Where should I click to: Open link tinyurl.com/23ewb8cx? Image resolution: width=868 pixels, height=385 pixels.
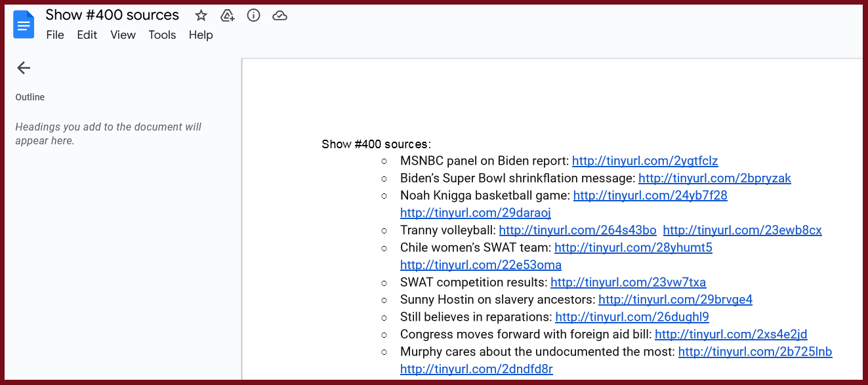[x=743, y=230]
